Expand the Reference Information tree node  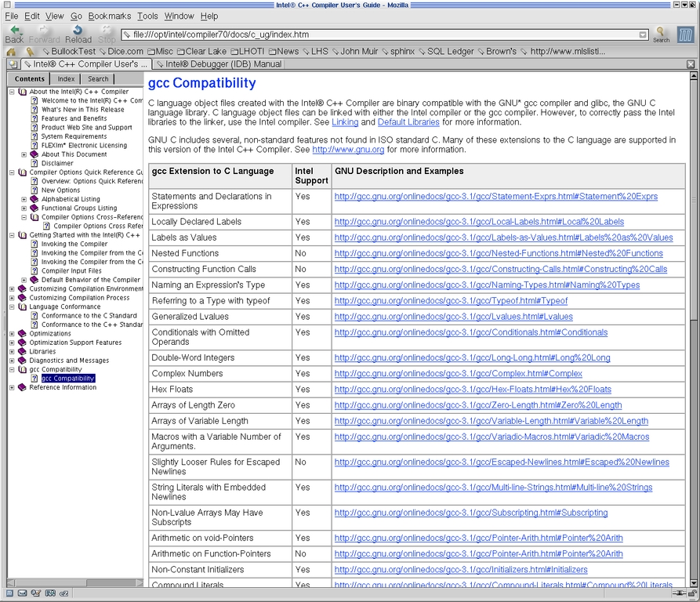click(12, 387)
